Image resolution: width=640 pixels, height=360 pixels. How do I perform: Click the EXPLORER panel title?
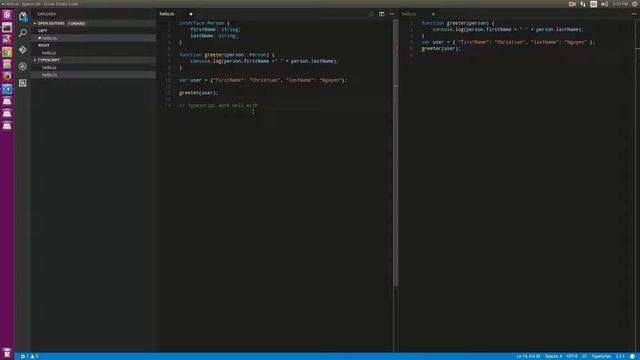click(x=47, y=14)
